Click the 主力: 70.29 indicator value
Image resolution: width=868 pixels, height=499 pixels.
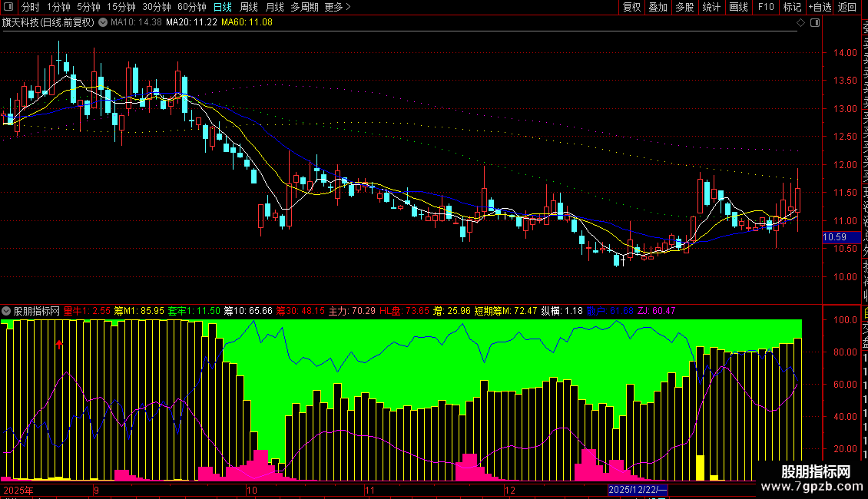[352, 311]
